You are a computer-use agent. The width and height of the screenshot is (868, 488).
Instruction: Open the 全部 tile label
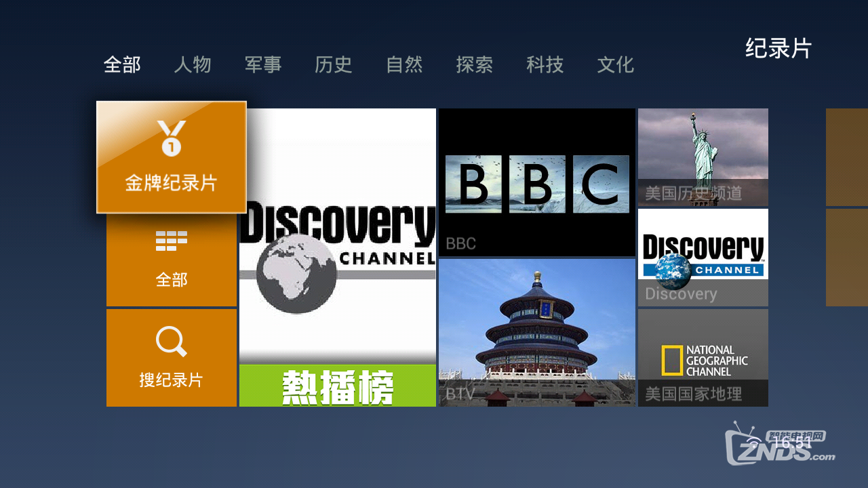click(x=172, y=279)
